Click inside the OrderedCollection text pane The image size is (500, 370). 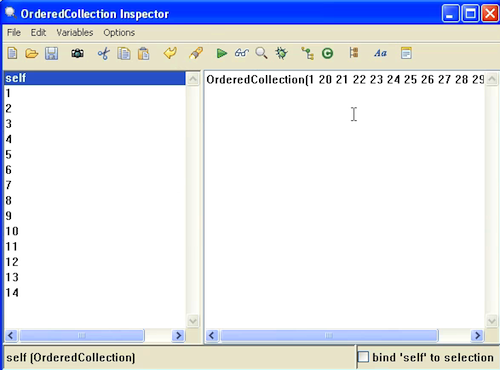pos(345,200)
